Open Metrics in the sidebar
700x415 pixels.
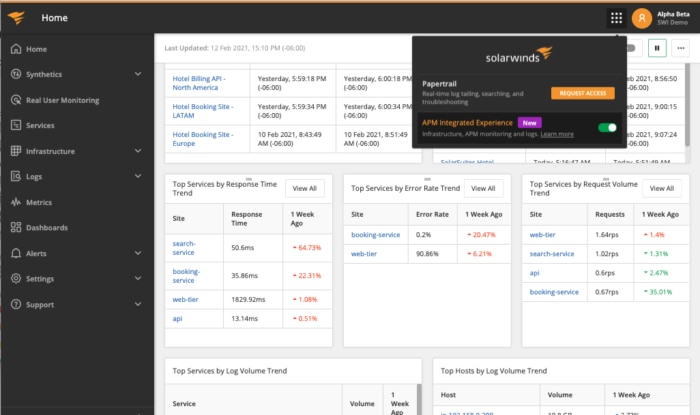pos(39,202)
